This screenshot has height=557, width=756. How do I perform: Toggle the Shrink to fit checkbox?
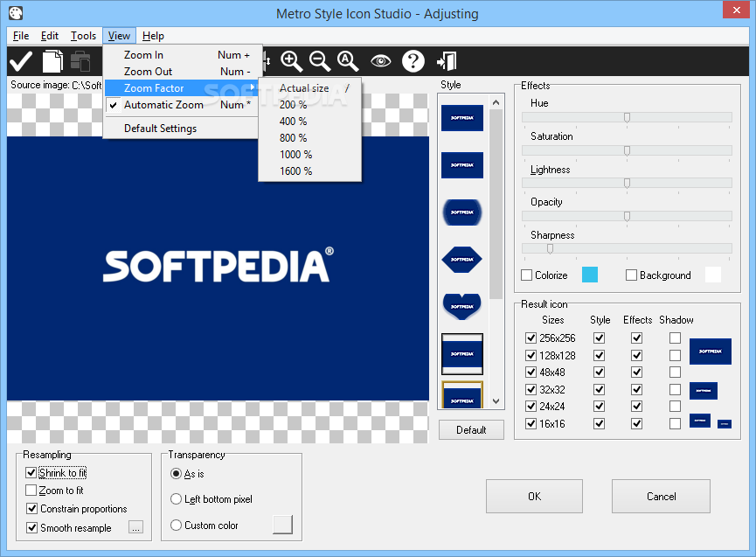coord(31,472)
